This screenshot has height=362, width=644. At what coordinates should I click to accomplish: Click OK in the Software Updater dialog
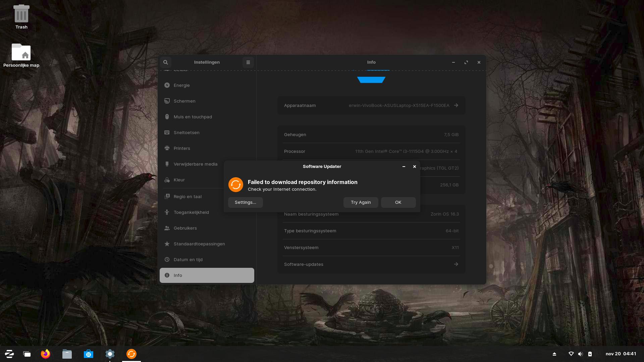coord(398,202)
